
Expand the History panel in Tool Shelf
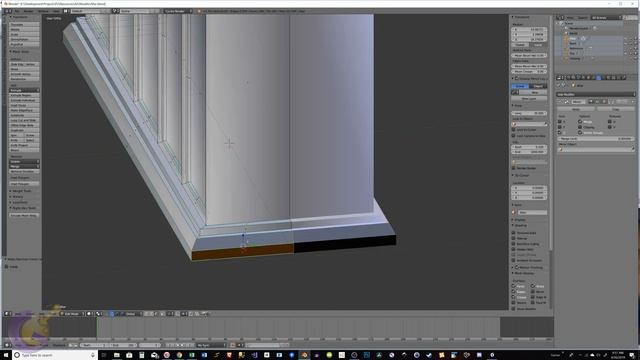pyautogui.click(x=18, y=197)
